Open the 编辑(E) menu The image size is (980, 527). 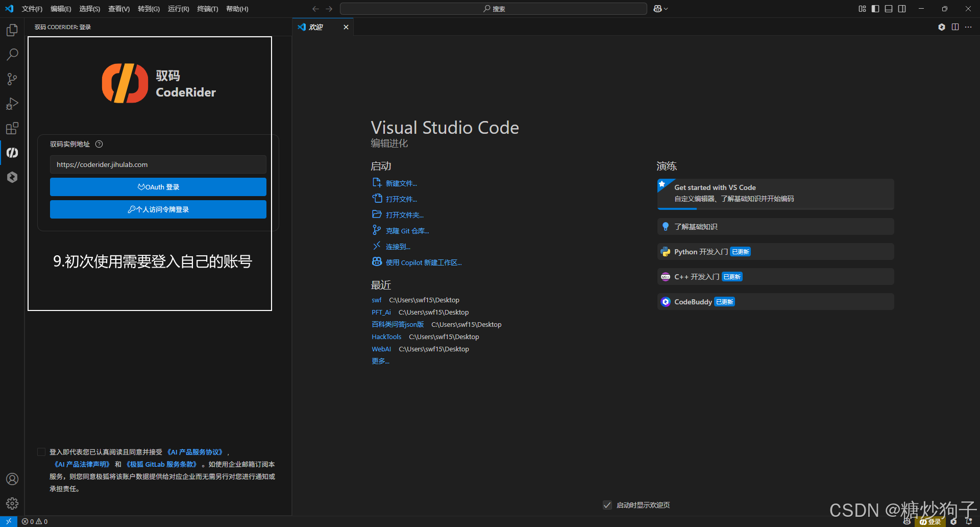coord(61,9)
